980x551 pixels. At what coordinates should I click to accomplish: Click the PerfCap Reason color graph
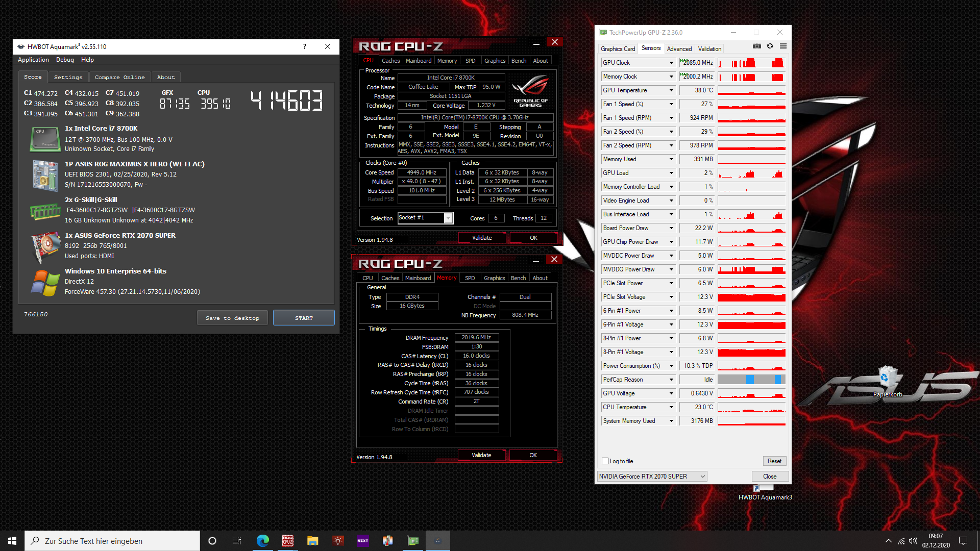pyautogui.click(x=751, y=380)
